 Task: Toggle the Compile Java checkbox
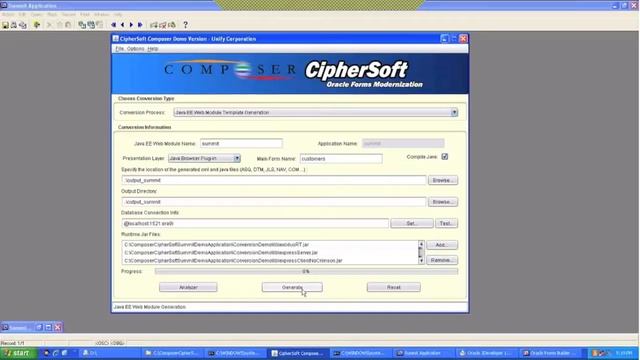click(445, 157)
